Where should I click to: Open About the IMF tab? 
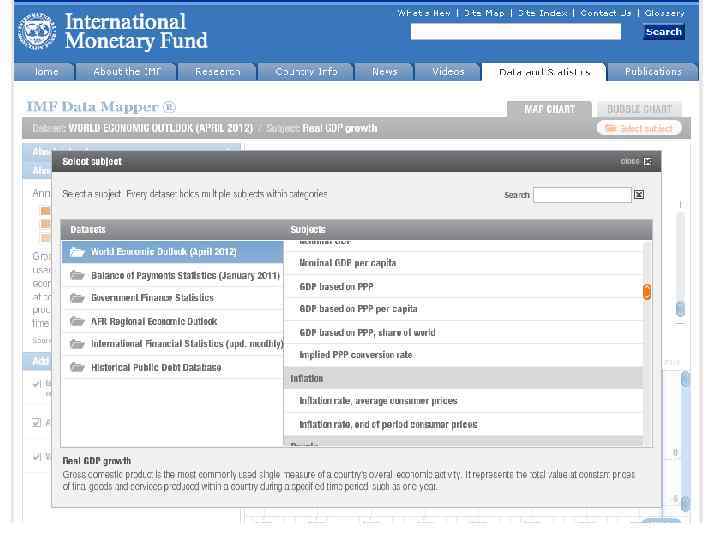pos(126,72)
